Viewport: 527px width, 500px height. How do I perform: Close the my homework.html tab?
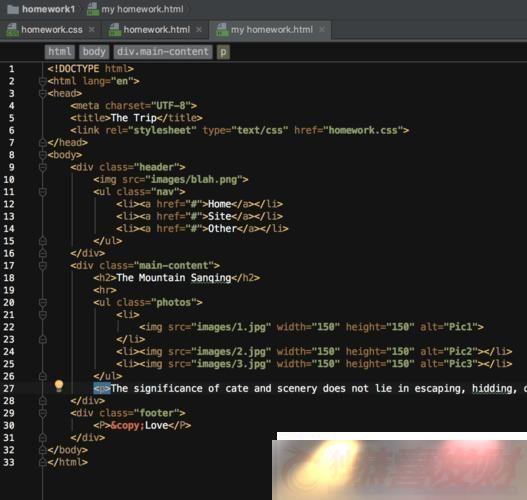pyautogui.click(x=322, y=30)
